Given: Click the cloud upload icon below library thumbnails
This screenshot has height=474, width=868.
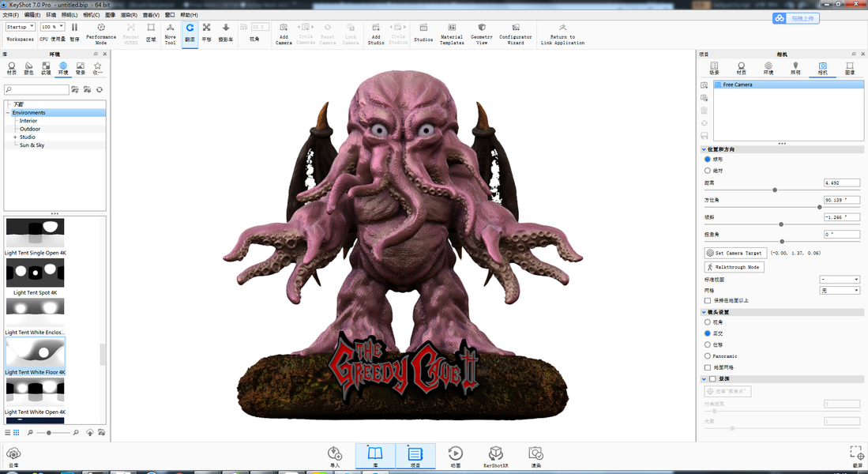Looking at the screenshot, I should click(x=90, y=432).
